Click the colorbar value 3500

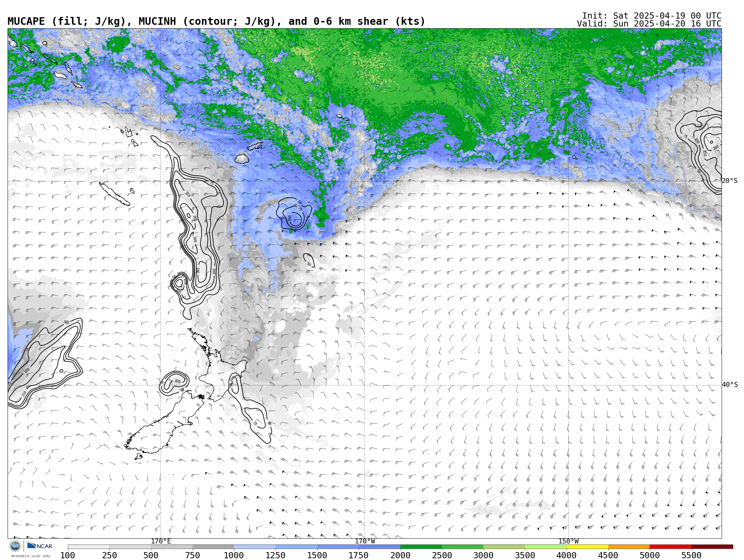[x=525, y=556]
